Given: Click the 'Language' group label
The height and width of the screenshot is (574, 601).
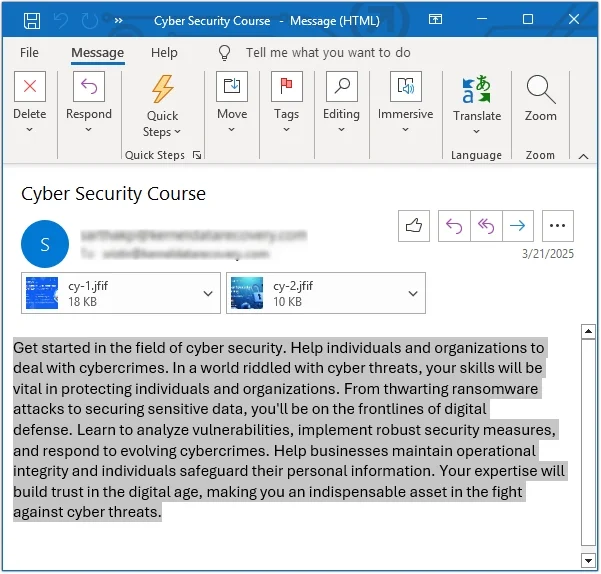Looking at the screenshot, I should [x=476, y=155].
